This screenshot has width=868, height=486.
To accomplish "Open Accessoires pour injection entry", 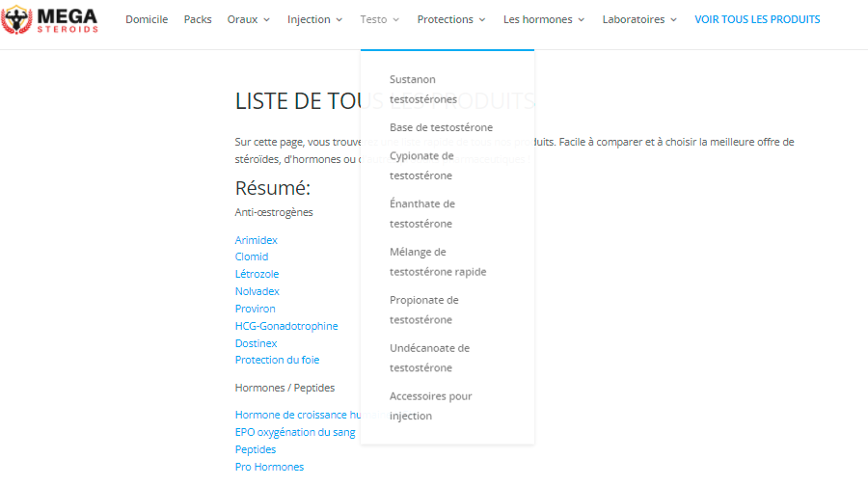I will [x=430, y=406].
